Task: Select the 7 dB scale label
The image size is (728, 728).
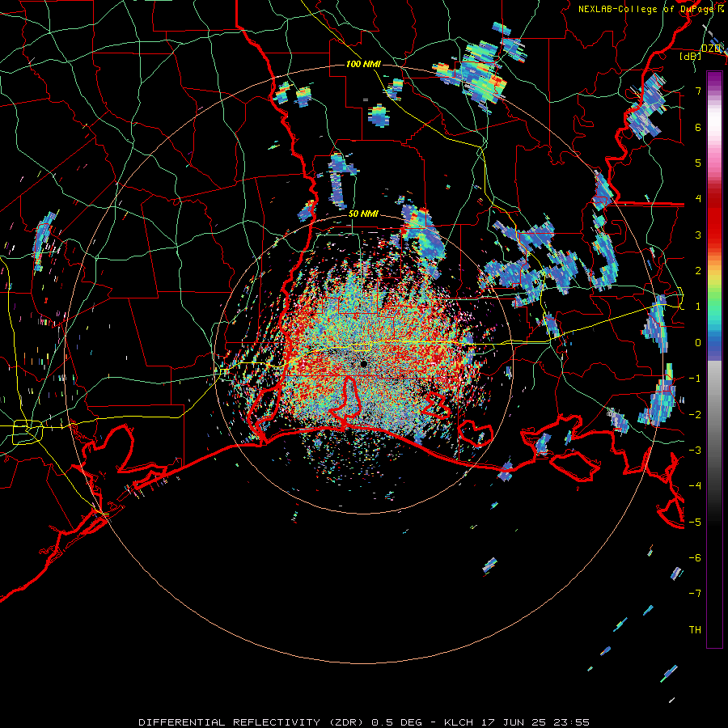Action: coord(698,91)
